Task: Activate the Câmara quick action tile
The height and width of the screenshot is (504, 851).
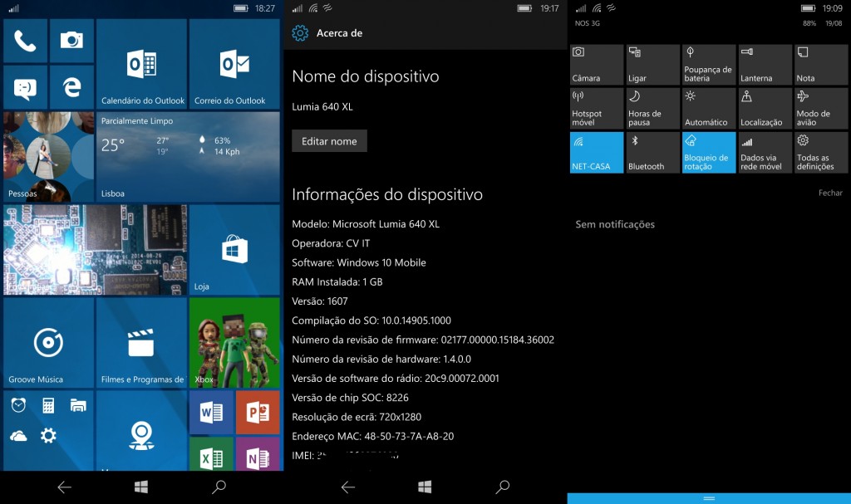Action: pos(596,64)
